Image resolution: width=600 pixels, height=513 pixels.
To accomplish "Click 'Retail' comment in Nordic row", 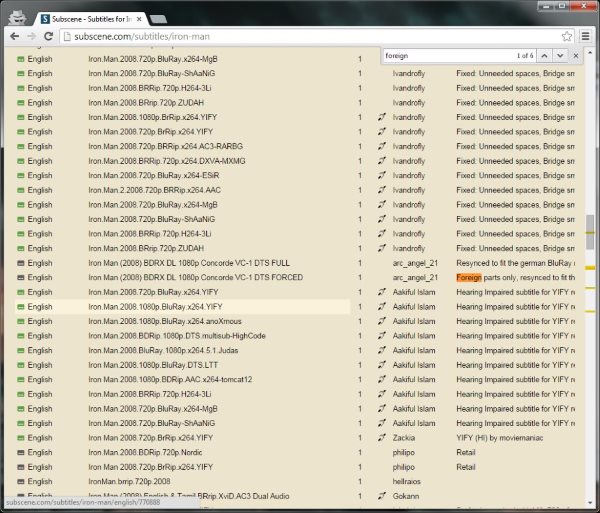I will click(466, 452).
